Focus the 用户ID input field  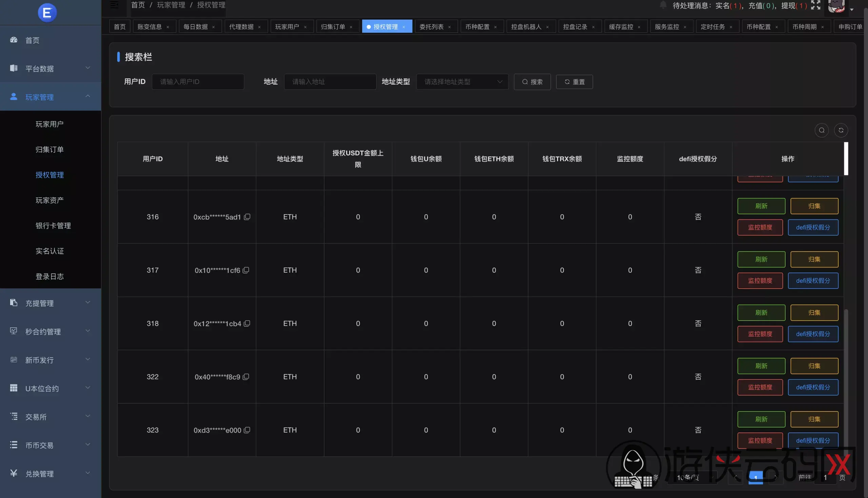[198, 82]
